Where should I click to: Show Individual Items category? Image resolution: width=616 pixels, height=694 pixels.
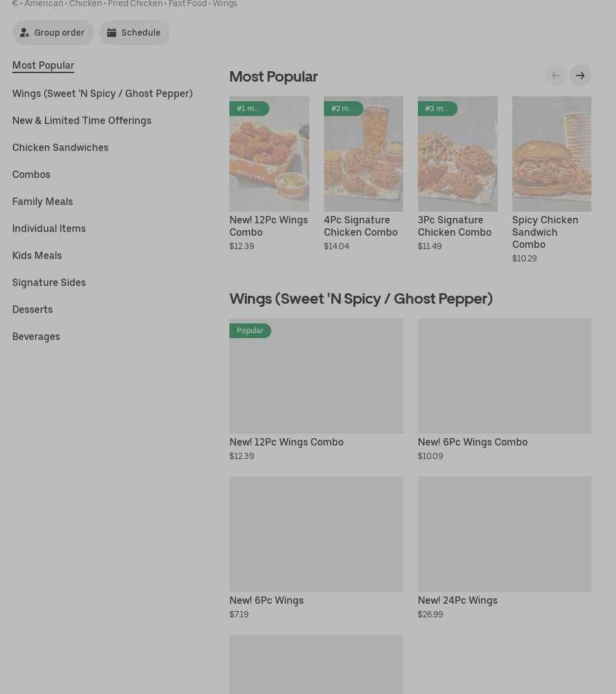tap(49, 228)
